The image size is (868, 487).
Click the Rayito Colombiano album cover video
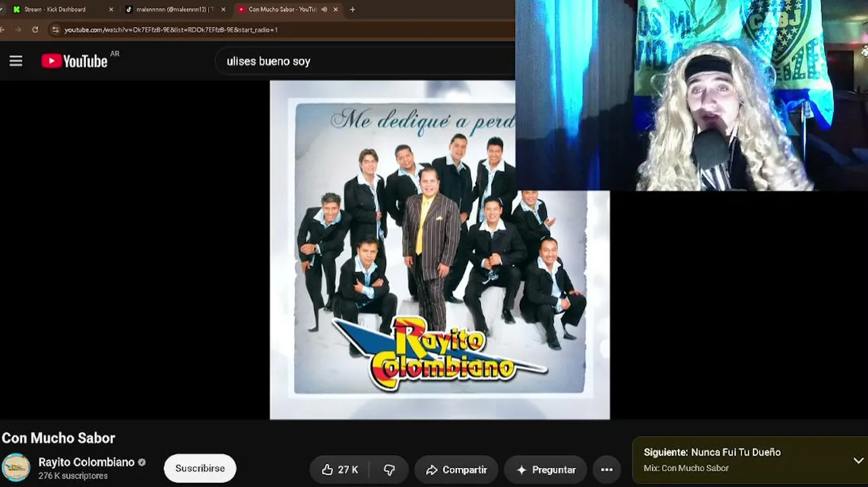[439, 250]
